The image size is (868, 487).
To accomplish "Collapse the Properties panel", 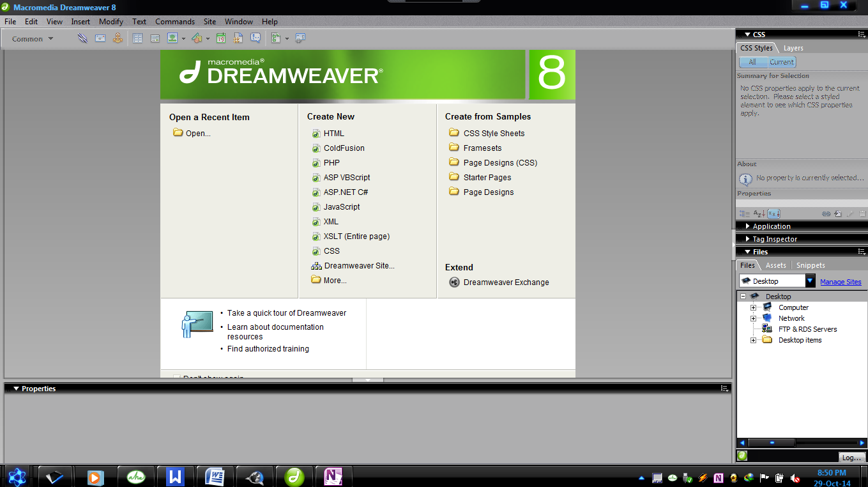I will [x=16, y=389].
